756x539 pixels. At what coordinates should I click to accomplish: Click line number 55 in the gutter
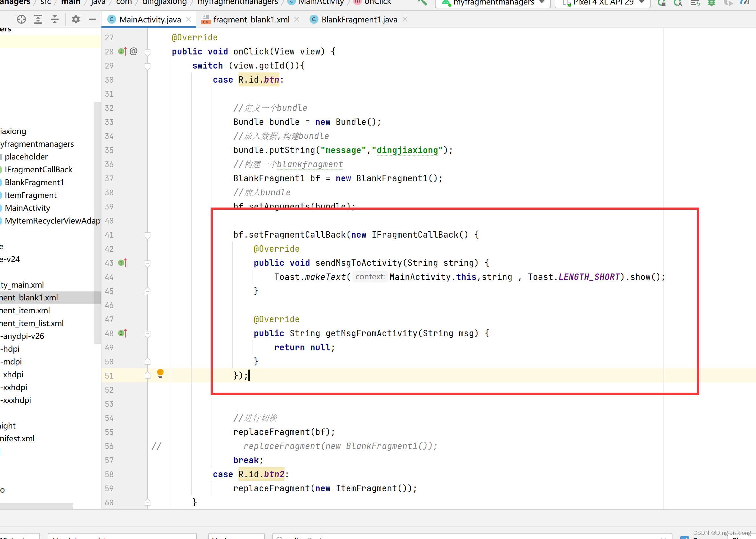109,432
